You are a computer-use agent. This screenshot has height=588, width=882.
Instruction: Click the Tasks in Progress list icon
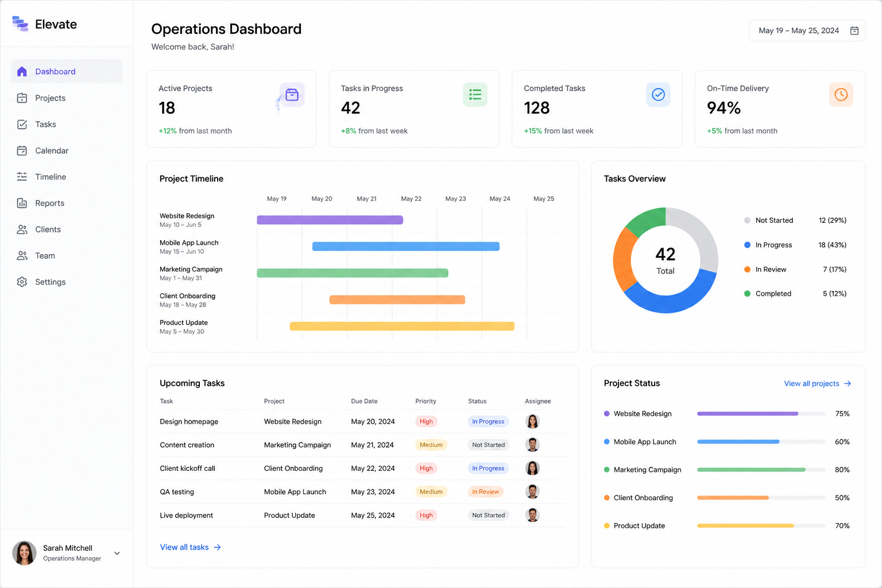475,95
